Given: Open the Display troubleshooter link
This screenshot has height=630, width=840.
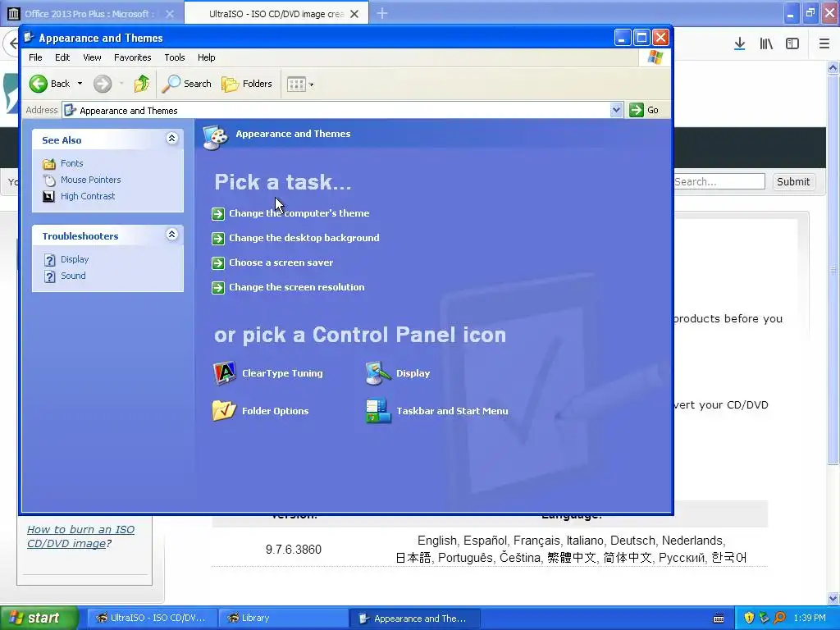Looking at the screenshot, I should (x=75, y=259).
